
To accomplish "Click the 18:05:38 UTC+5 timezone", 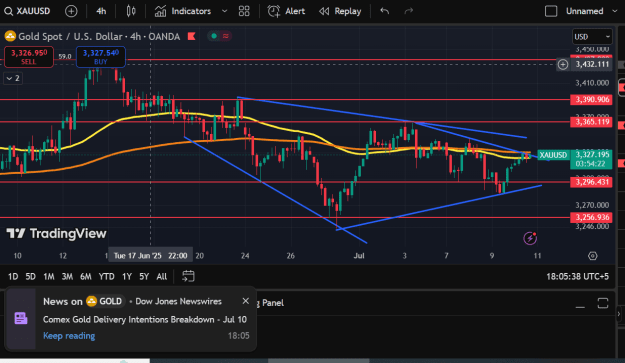I will coord(577,277).
